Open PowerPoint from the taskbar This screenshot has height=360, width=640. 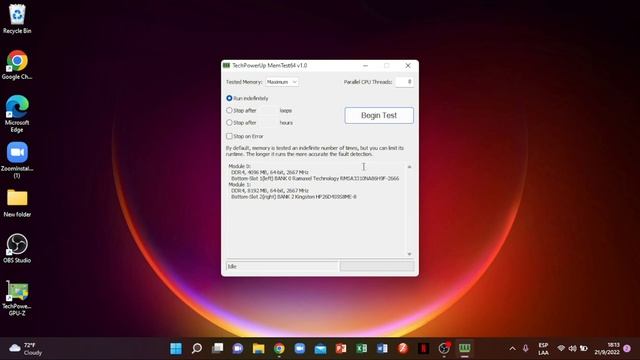[x=341, y=348]
